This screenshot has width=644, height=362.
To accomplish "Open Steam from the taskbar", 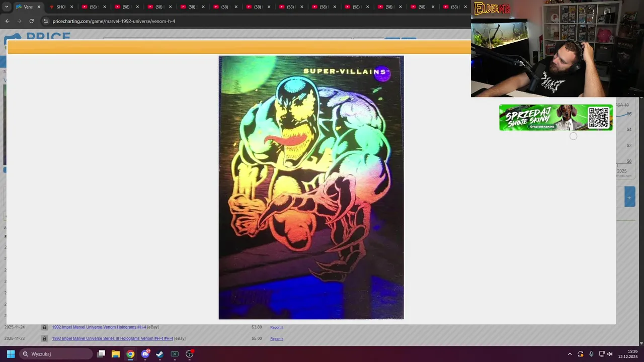I will [x=160, y=354].
